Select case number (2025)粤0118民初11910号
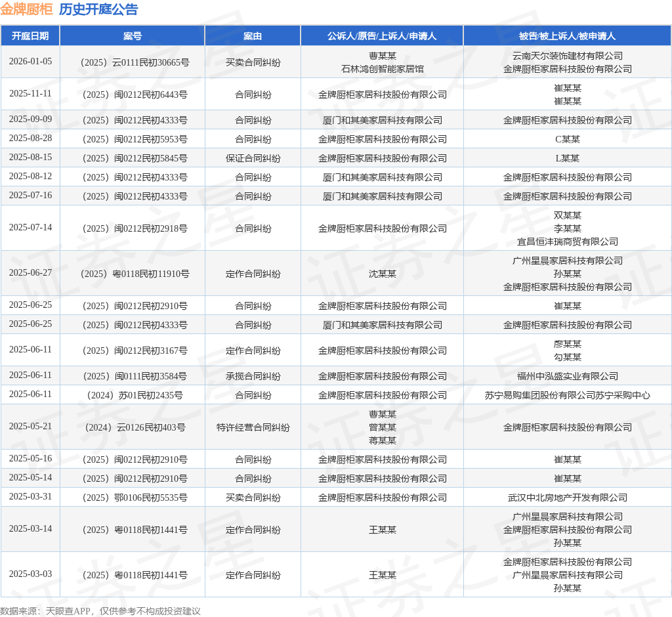The width and height of the screenshot is (672, 617). 135,274
